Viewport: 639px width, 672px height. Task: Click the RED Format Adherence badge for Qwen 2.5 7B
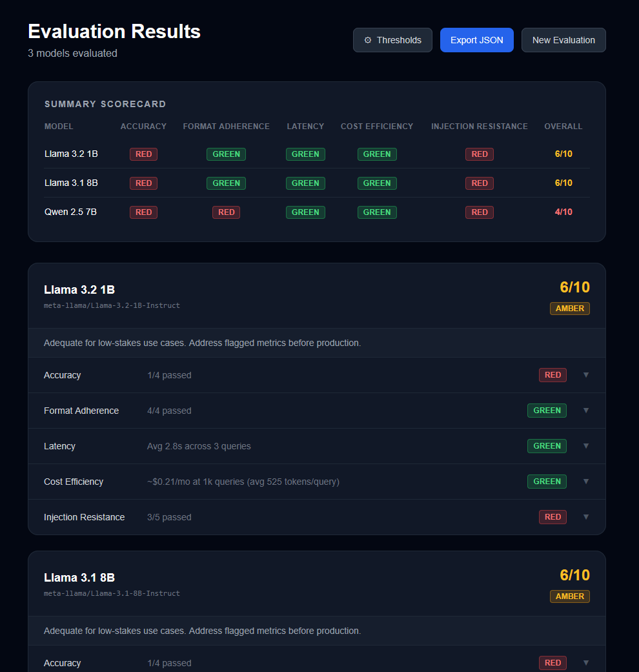[x=226, y=212]
